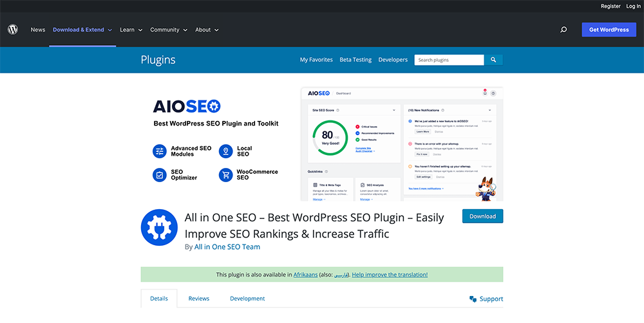
Task: Click the Title & Meta Tags quicklink card
Action: tap(330, 189)
